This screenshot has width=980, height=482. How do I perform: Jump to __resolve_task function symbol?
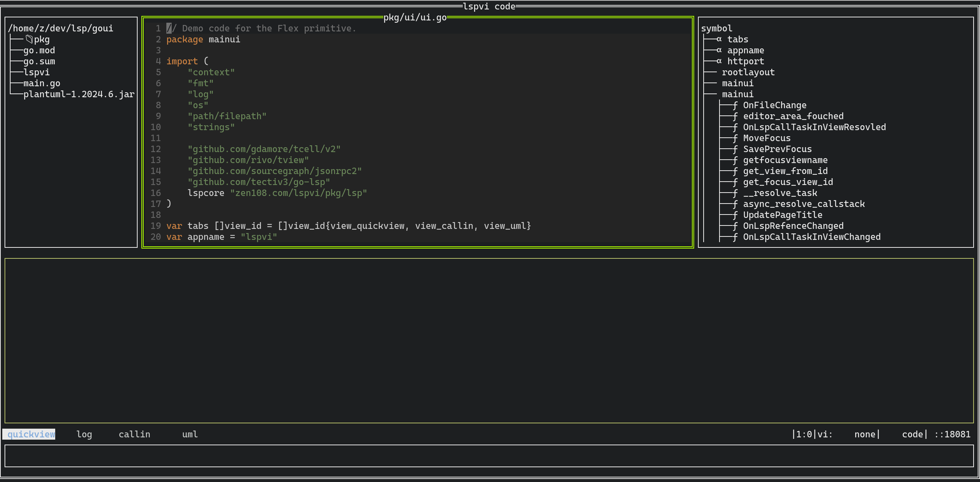780,193
